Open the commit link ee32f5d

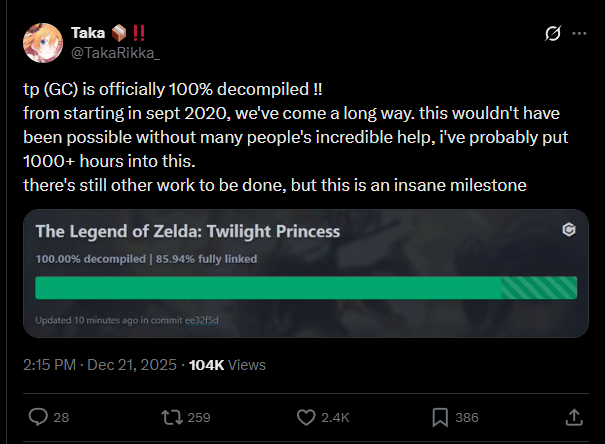pyautogui.click(x=201, y=320)
